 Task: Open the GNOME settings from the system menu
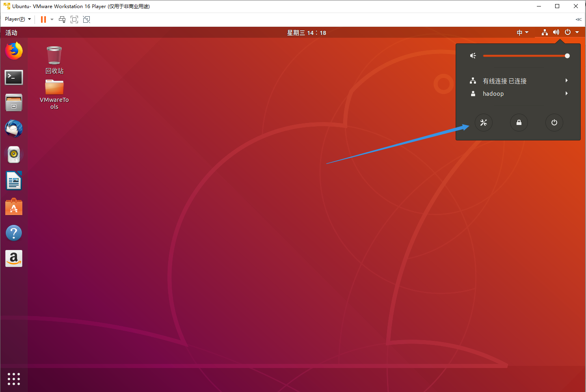pyautogui.click(x=483, y=123)
